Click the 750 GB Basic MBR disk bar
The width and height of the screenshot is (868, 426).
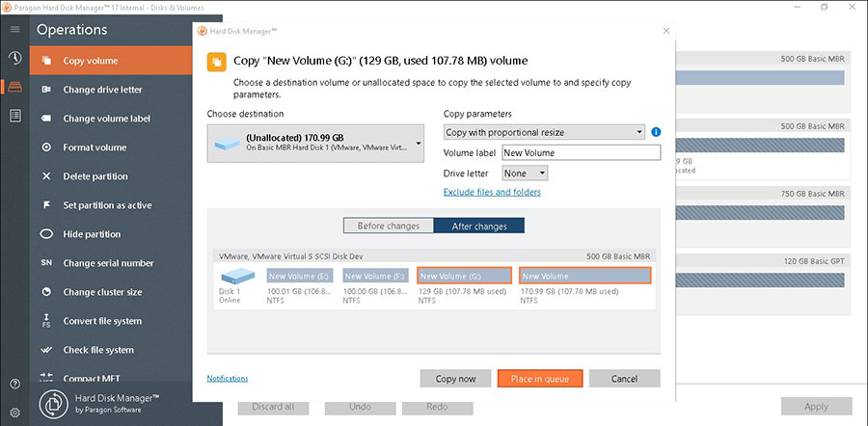point(761,213)
